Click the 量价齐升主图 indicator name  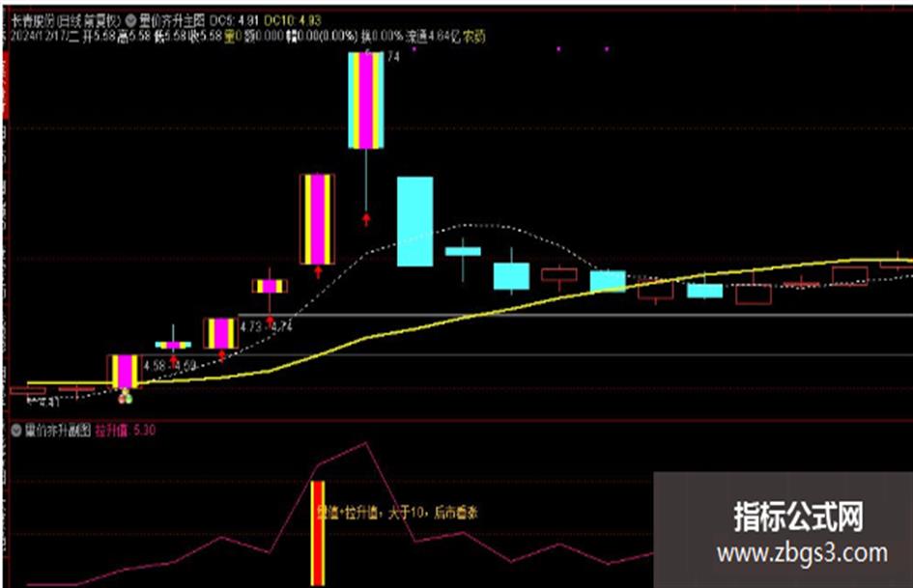click(x=171, y=20)
